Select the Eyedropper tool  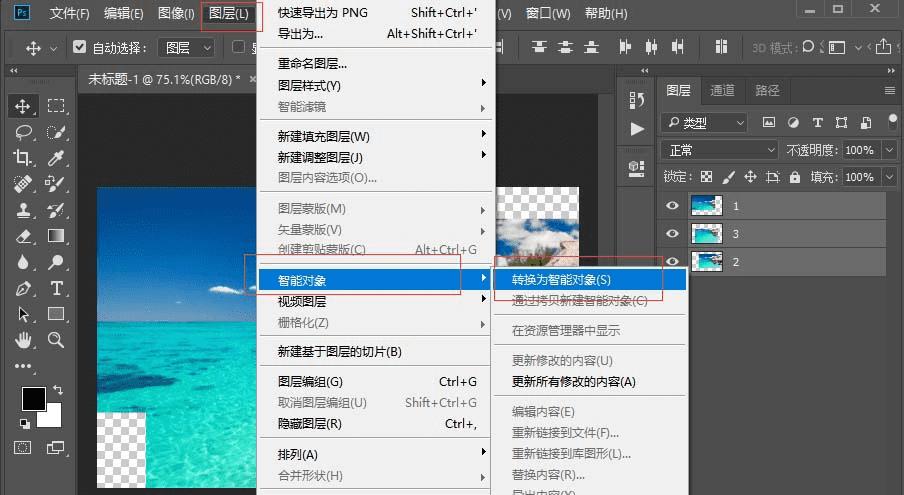tap(56, 157)
